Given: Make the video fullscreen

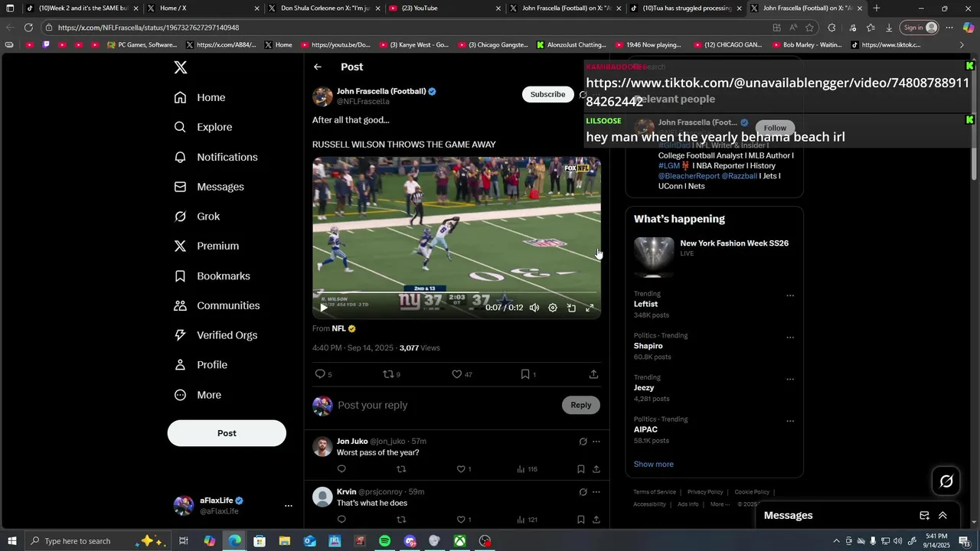Looking at the screenshot, I should click(590, 308).
